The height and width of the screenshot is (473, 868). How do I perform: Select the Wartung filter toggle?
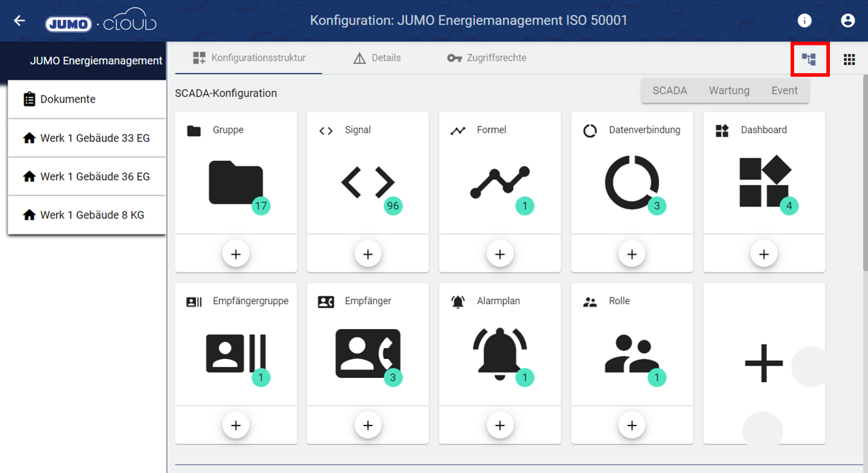[x=729, y=90]
